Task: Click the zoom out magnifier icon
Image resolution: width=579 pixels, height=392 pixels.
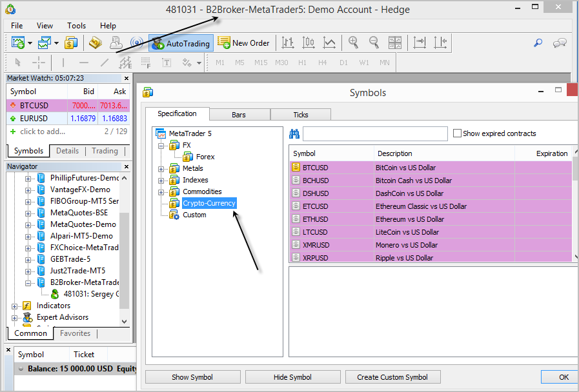Action: [x=374, y=43]
